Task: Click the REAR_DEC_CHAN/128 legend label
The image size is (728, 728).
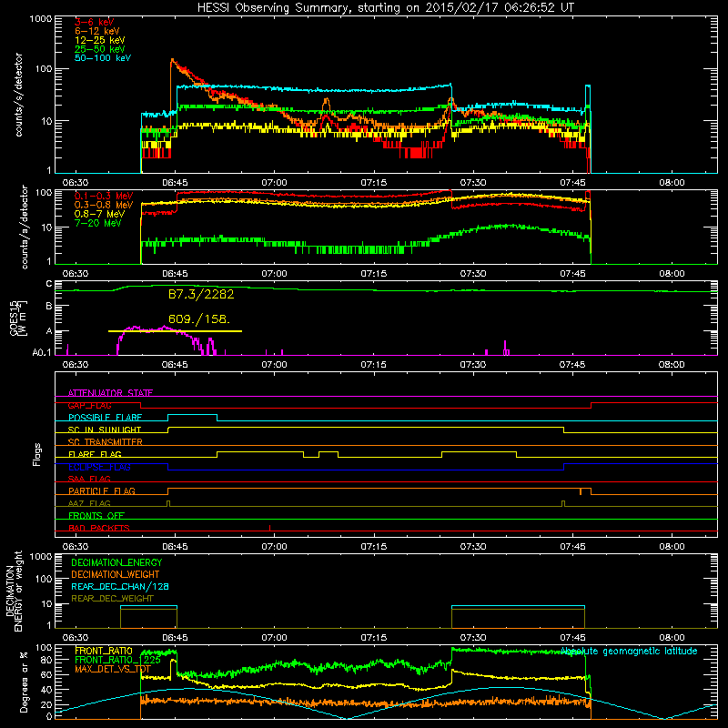Action: coord(120,587)
